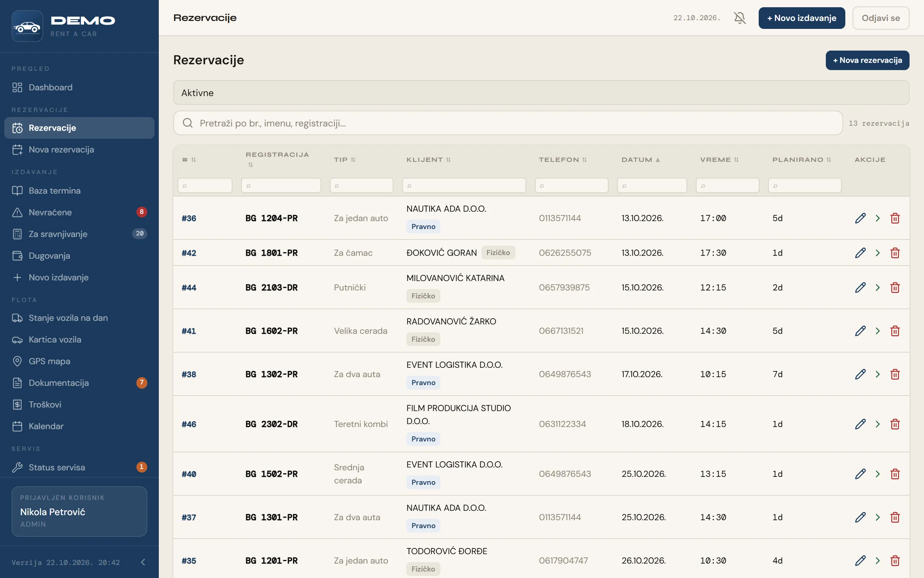Screen dimensions: 924x578
Task: Open Dokumentacija in the sidebar
Action: [x=79, y=383]
